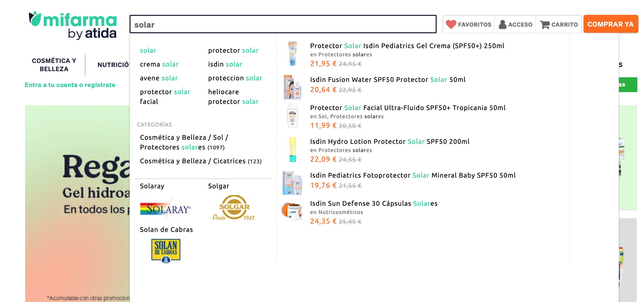Image resolution: width=644 pixels, height=302 pixels.
Task: Open the Carrito shopping cart icon
Action: (x=545, y=25)
